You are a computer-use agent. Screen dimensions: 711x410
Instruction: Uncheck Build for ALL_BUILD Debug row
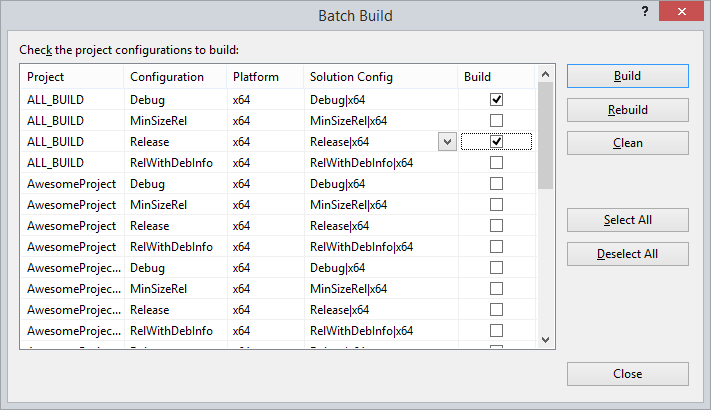coord(496,100)
